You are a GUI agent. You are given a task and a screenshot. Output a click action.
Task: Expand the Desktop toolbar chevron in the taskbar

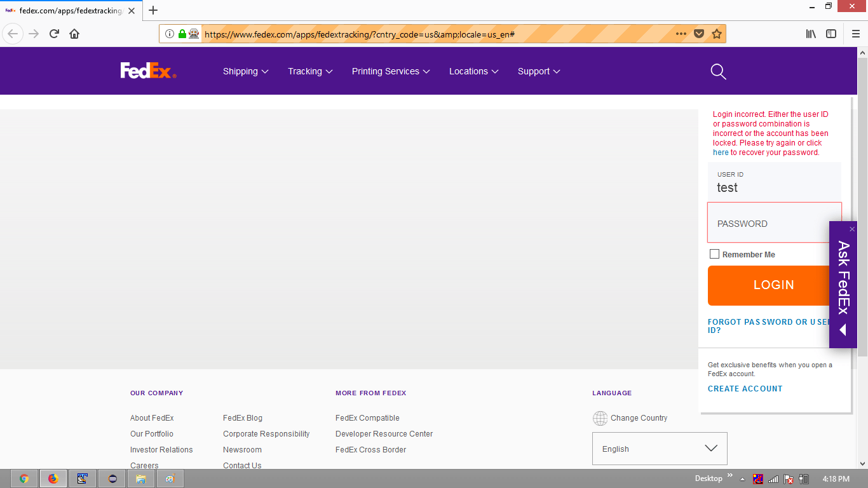(730, 475)
